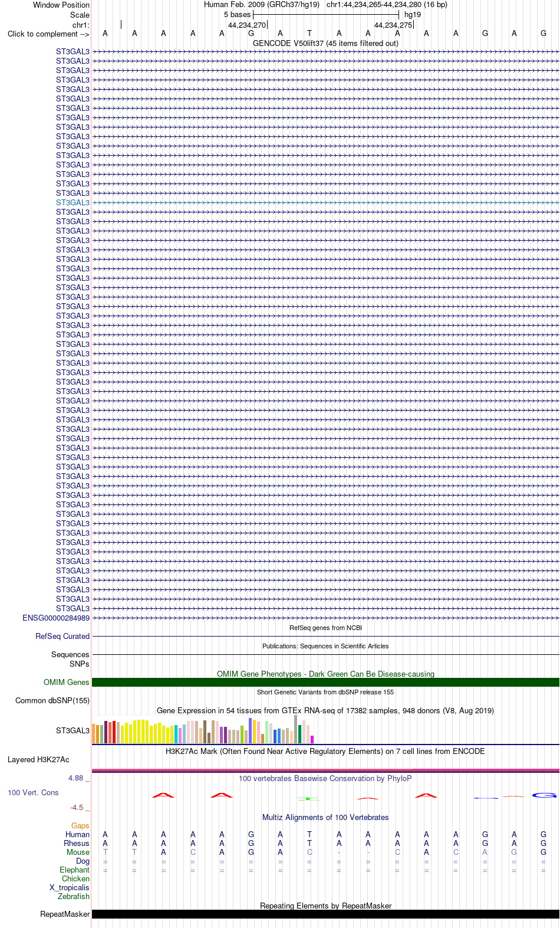Open 'OMIM Gene Phenotypes - Dark Green' track title
The height and width of the screenshot is (928, 560).
click(325, 674)
